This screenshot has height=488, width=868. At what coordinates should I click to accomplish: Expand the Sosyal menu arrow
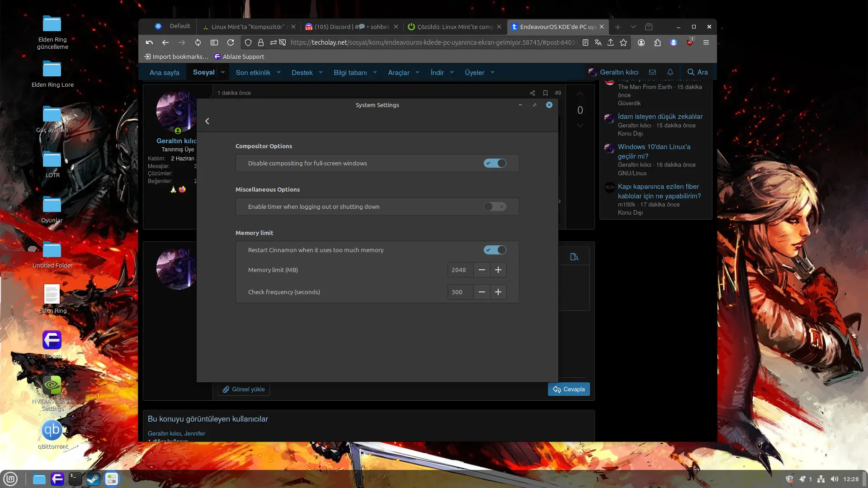223,72
